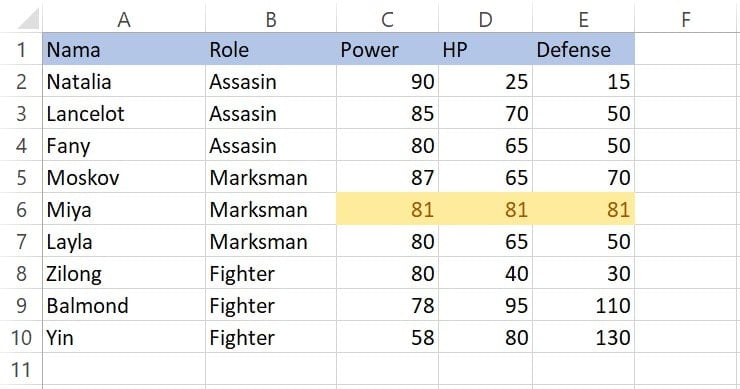
Task: Select row 11 header
Action: click(x=21, y=370)
